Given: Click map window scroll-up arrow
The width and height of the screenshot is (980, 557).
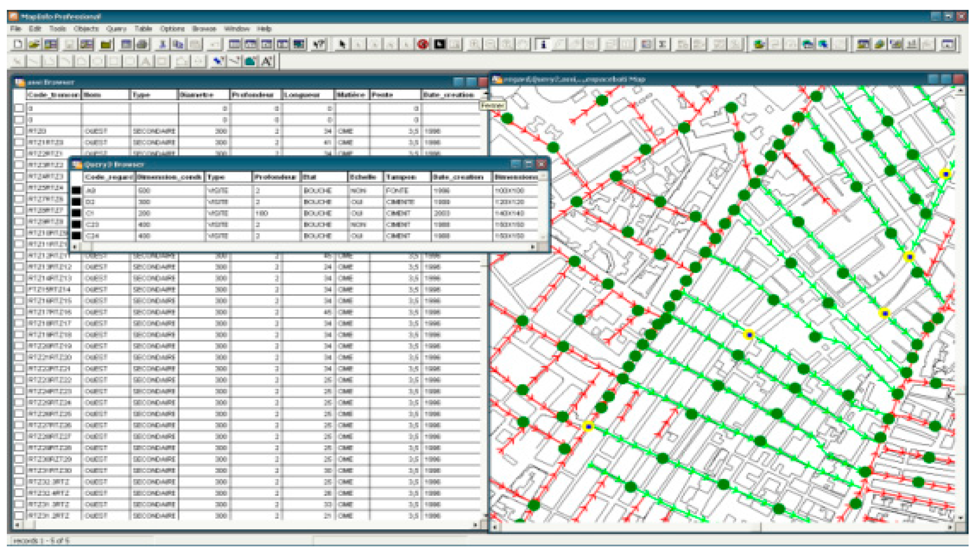Looking at the screenshot, I should point(961,90).
